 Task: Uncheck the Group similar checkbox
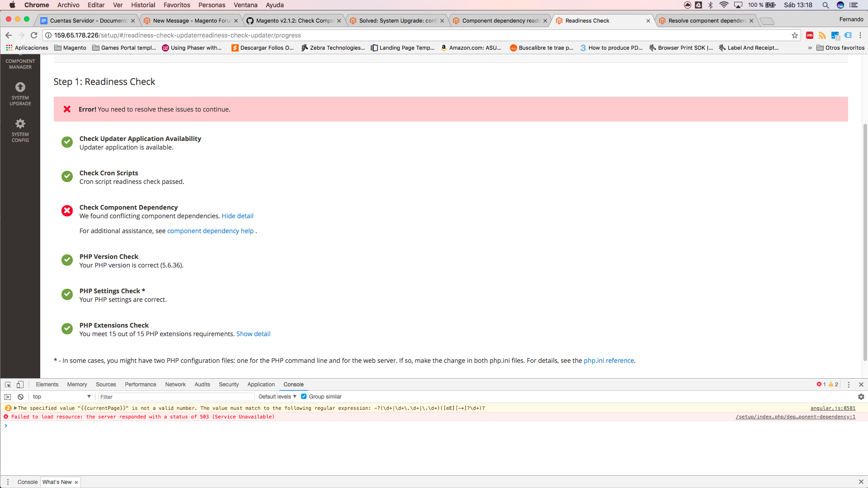click(304, 397)
